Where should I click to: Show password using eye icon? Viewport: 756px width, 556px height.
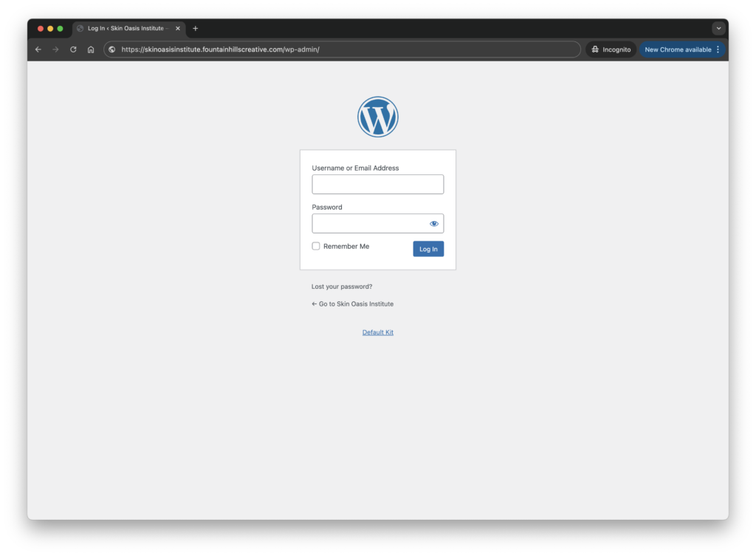click(x=434, y=224)
